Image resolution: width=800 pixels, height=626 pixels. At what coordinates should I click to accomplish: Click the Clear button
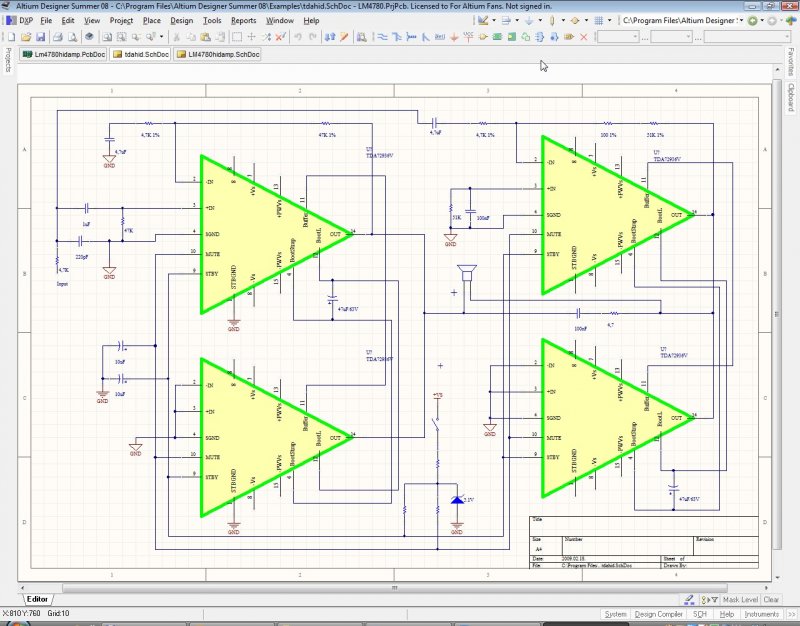click(771, 599)
